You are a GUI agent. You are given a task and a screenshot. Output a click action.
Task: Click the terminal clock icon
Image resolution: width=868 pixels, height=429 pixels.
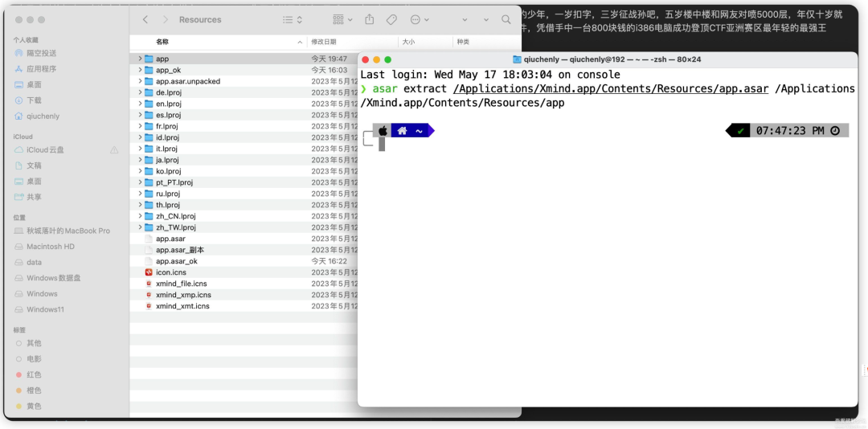click(x=835, y=131)
